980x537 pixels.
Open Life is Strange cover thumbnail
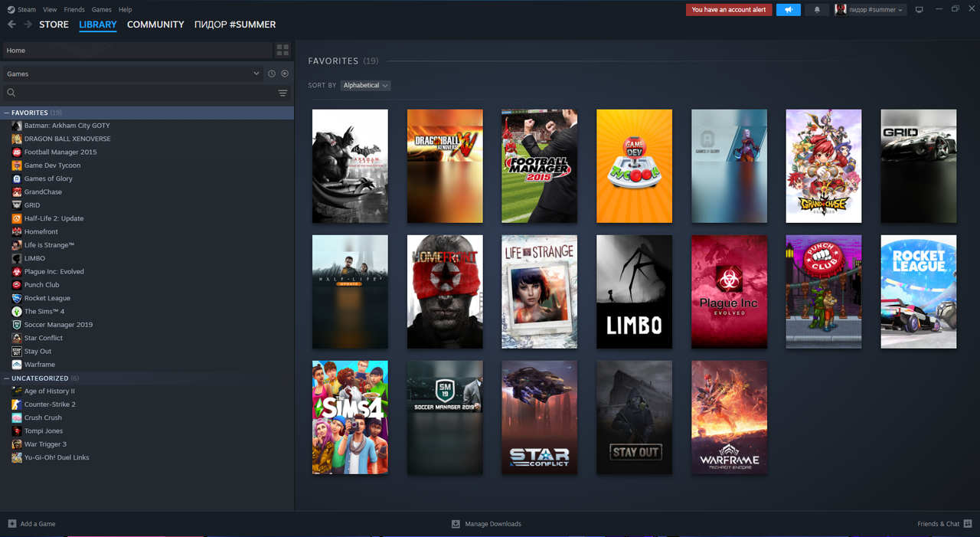(539, 292)
